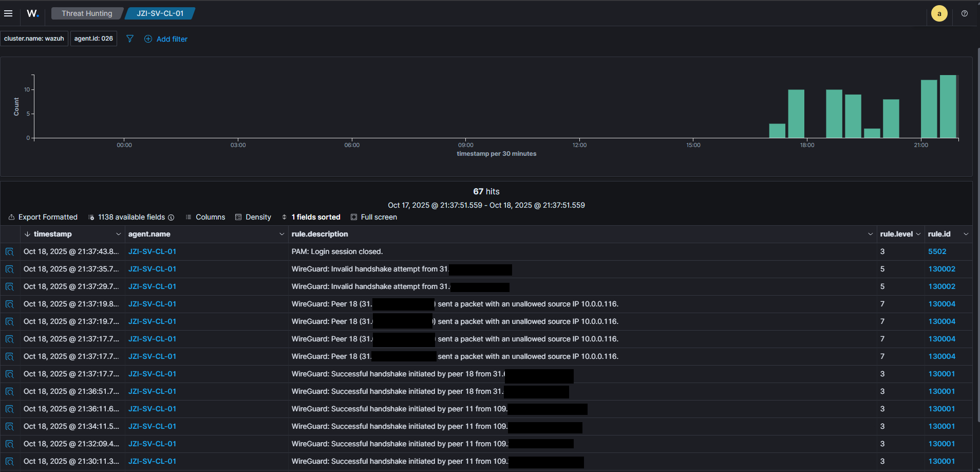980x472 pixels.
Task: Click the Full screen icon
Action: point(354,217)
